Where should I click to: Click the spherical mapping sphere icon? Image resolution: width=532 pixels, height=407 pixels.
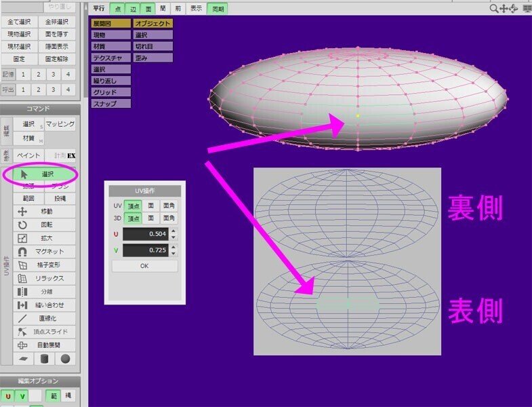pyautogui.click(x=65, y=358)
